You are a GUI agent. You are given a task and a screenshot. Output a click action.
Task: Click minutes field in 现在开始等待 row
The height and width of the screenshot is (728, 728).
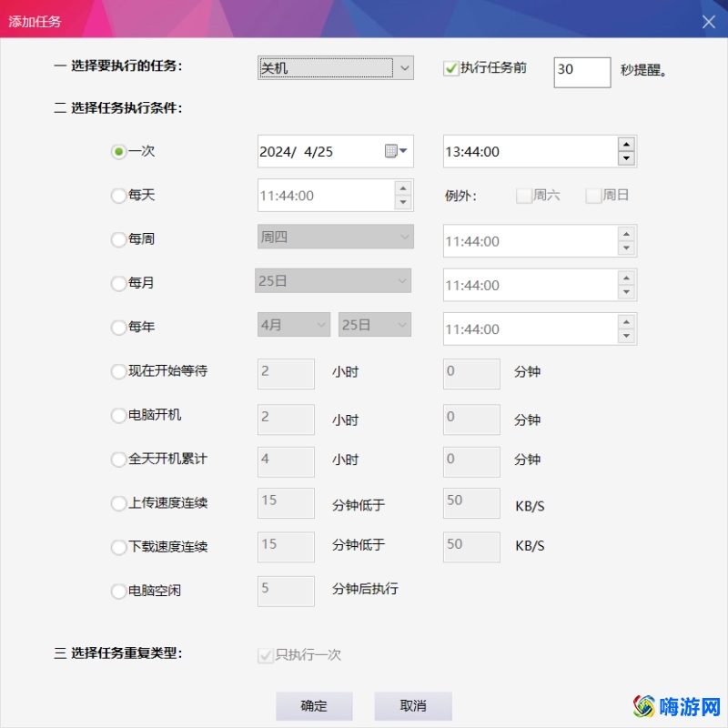pos(471,374)
